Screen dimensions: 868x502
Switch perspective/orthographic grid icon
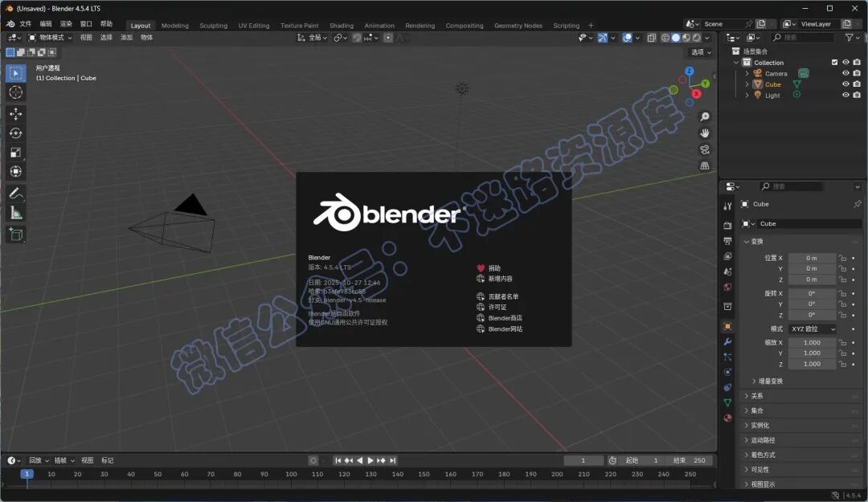pyautogui.click(x=705, y=166)
